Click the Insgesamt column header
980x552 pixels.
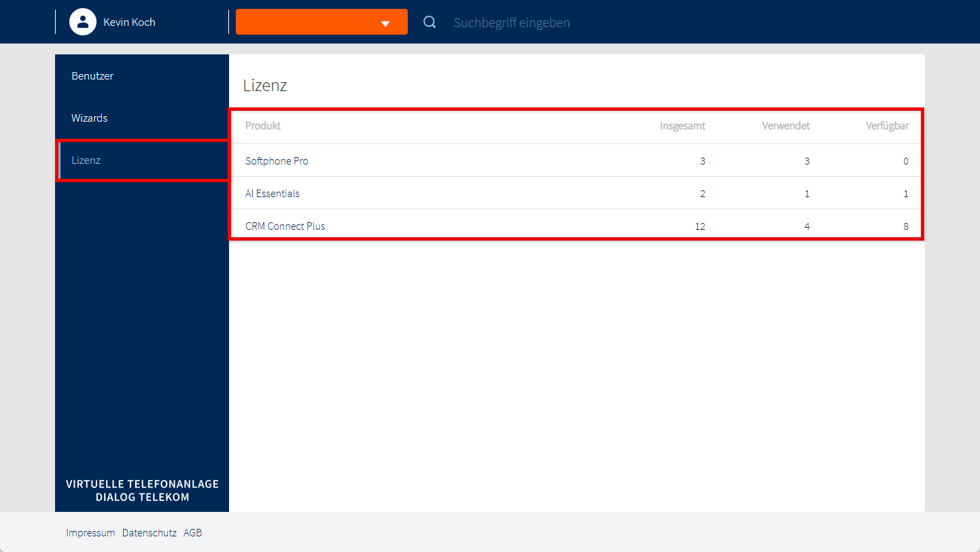pos(682,126)
